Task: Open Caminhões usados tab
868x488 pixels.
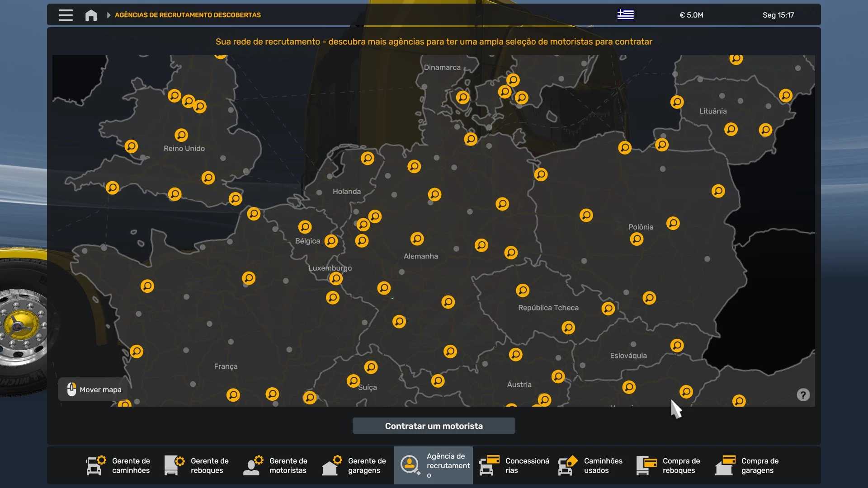Action: (590, 465)
